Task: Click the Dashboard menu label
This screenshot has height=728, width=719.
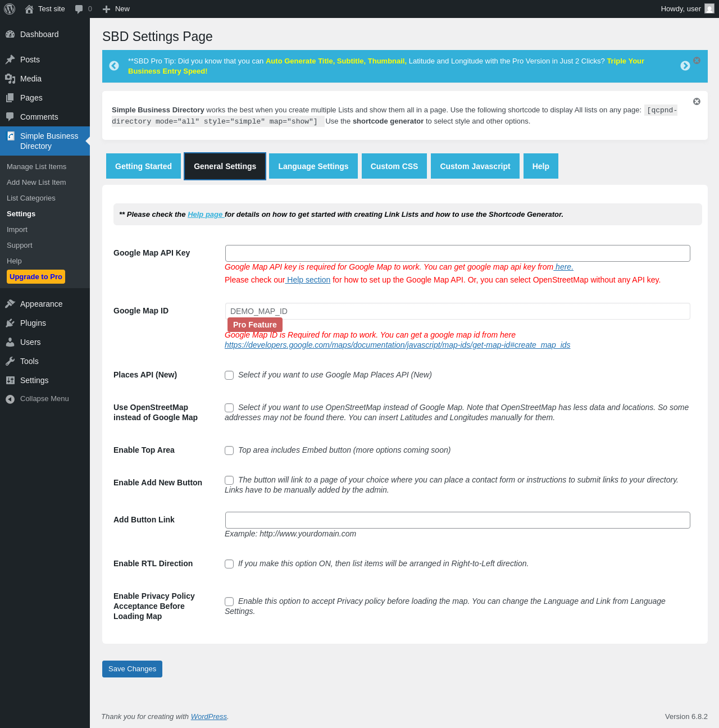Action: 39,34
